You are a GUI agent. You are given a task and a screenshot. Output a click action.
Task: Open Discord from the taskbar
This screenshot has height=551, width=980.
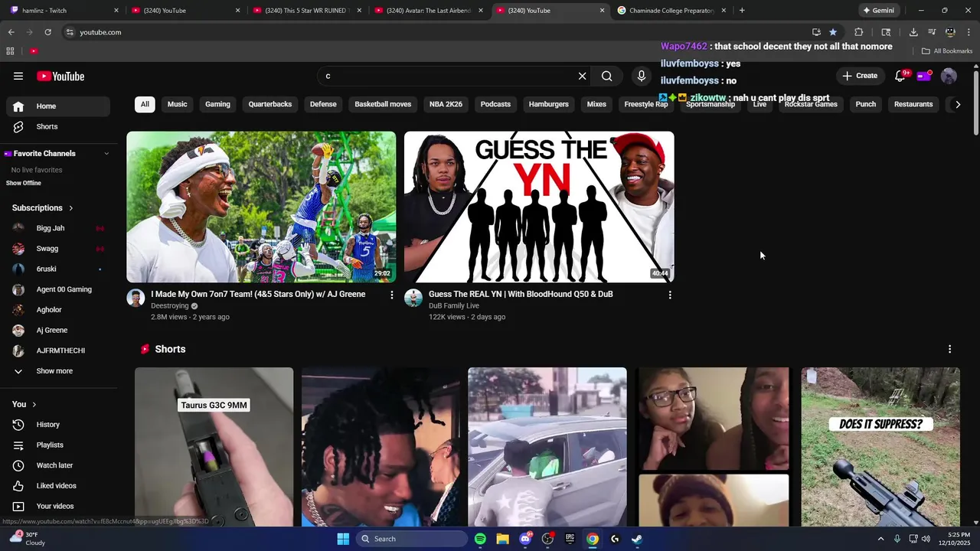click(x=525, y=539)
